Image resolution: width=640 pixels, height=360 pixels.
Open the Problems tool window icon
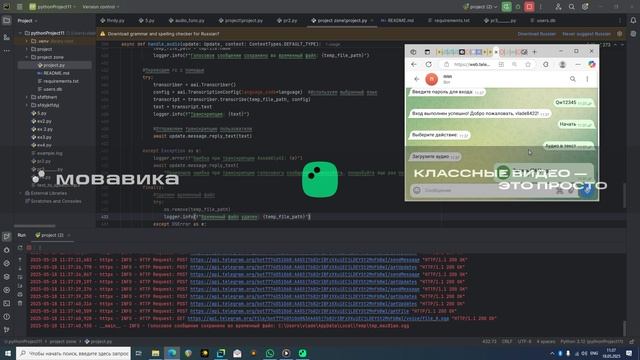pos(7,317)
